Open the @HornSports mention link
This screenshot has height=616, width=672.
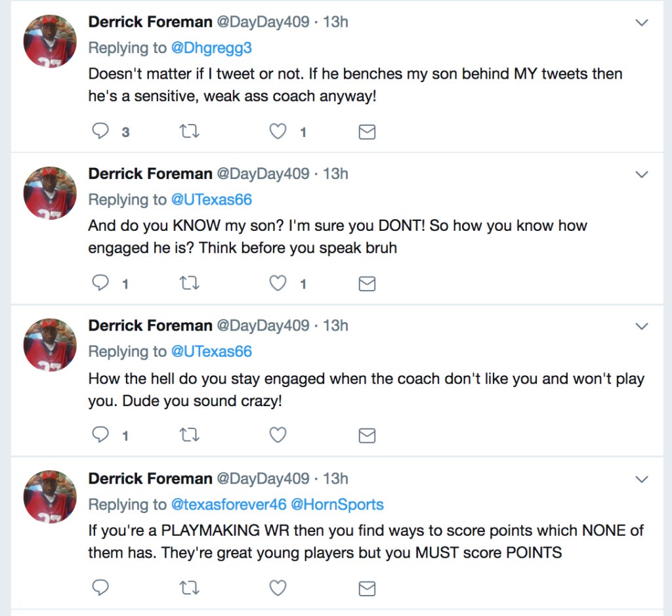click(x=337, y=504)
